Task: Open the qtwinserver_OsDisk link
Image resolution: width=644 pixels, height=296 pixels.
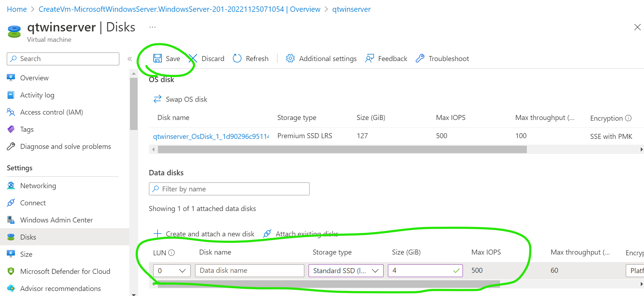Action: coord(211,136)
